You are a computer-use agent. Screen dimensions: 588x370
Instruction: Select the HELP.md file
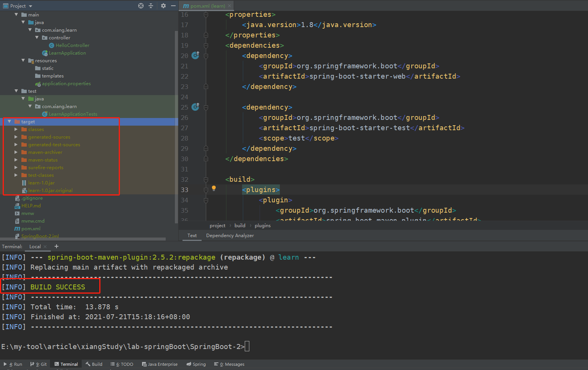point(31,206)
